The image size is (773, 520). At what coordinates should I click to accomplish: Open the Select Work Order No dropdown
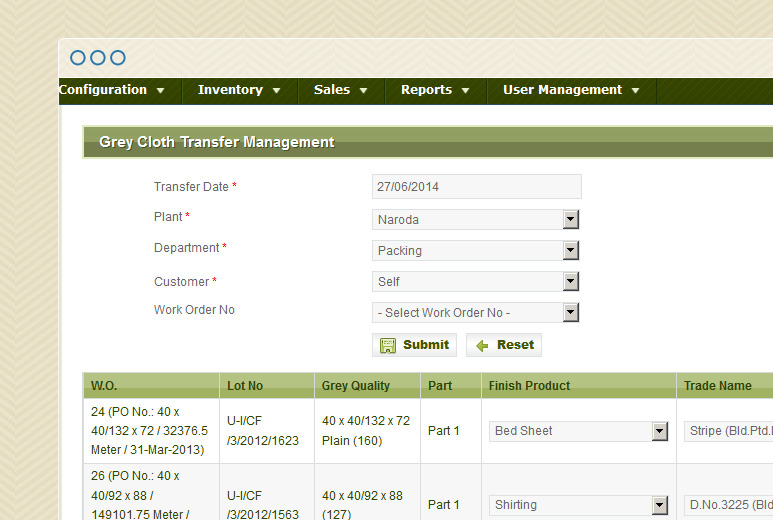(x=475, y=312)
